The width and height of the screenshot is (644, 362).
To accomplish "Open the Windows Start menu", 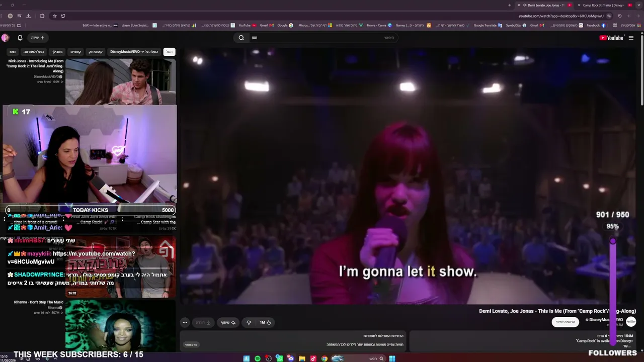I will (392, 358).
